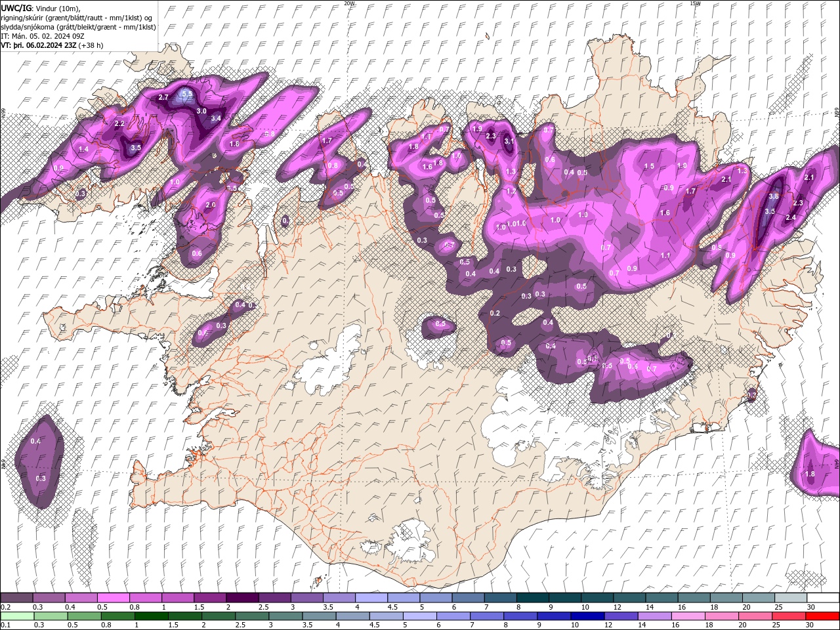Click the '1.5' value in the large northeast snow area
Image resolution: width=840 pixels, height=630 pixels.
coord(649,167)
